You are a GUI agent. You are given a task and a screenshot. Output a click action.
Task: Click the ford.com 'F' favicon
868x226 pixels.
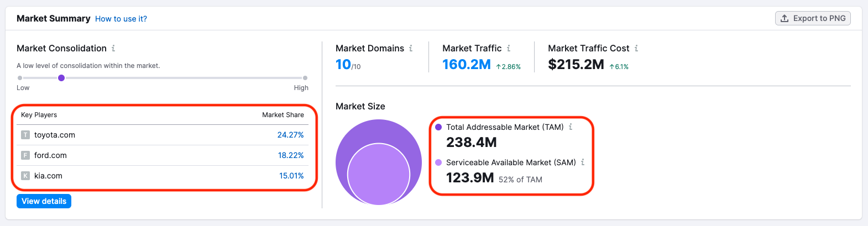(x=25, y=155)
